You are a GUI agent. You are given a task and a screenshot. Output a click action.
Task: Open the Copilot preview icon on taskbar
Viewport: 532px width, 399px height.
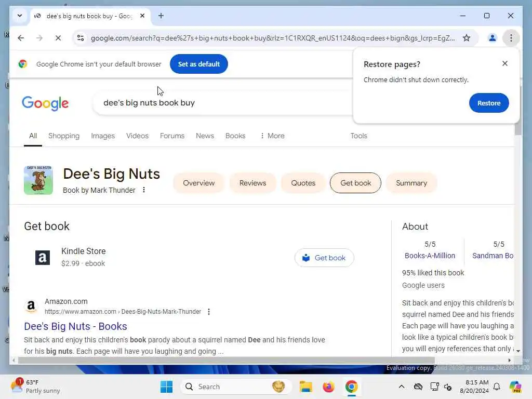click(515, 387)
